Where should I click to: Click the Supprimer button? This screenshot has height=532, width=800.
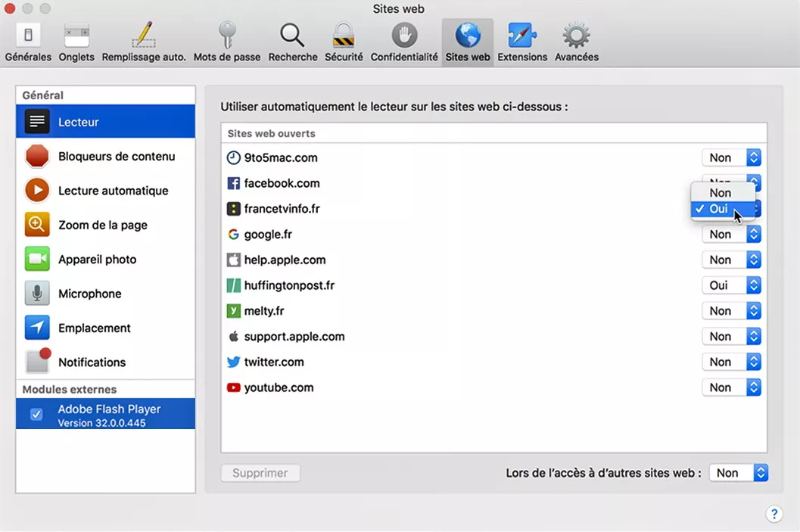260,473
